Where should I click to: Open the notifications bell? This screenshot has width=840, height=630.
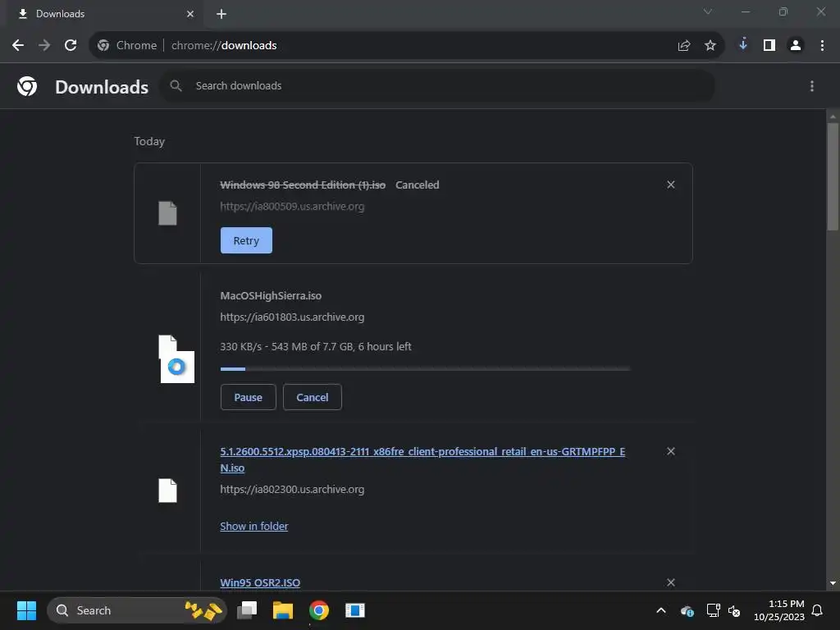[x=817, y=610]
